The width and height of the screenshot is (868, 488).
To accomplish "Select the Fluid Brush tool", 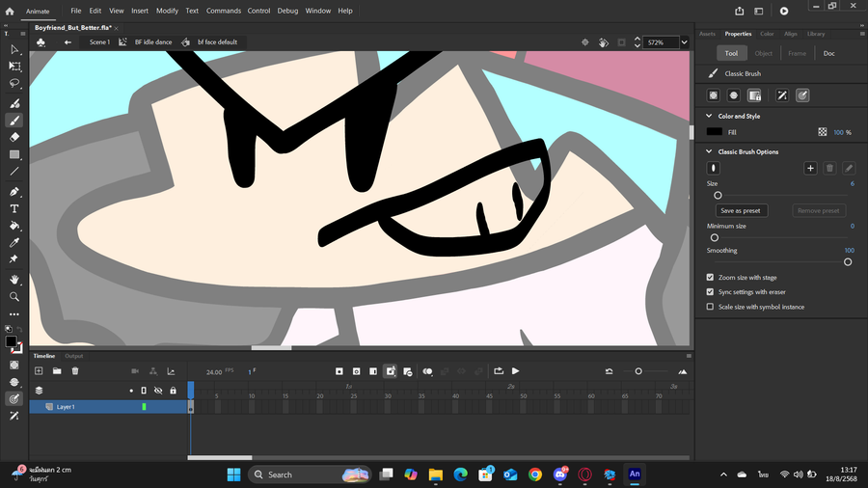I will [14, 103].
